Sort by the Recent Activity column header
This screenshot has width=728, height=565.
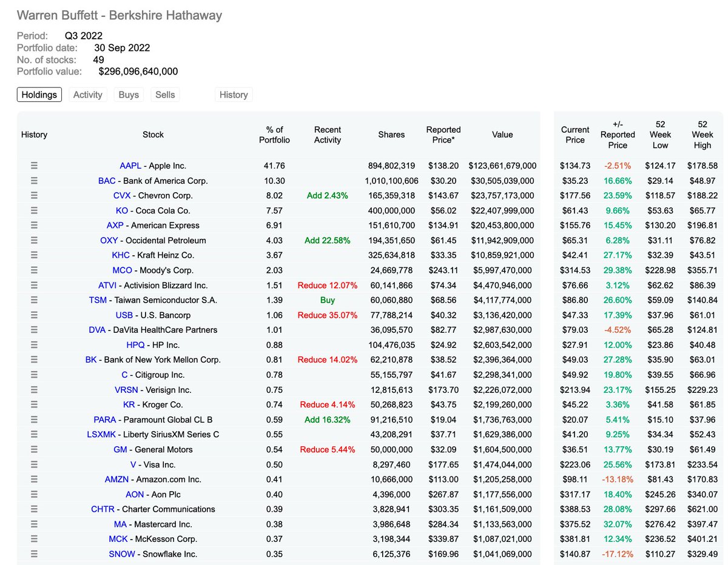tap(328, 135)
